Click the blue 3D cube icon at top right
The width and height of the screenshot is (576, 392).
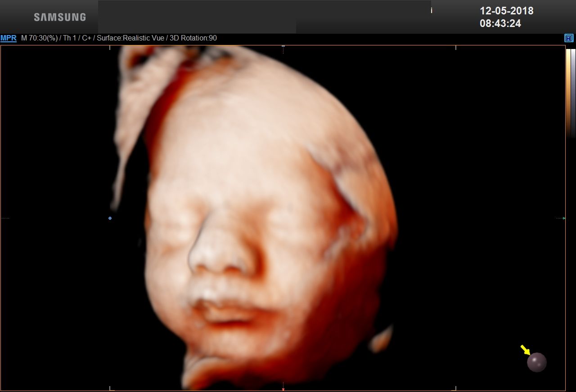569,38
